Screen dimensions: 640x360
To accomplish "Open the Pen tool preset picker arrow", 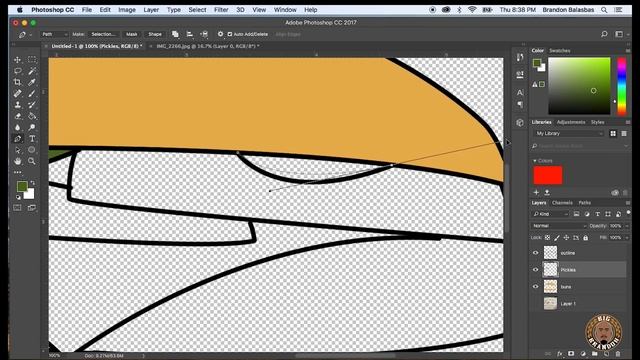I will tap(30, 35).
